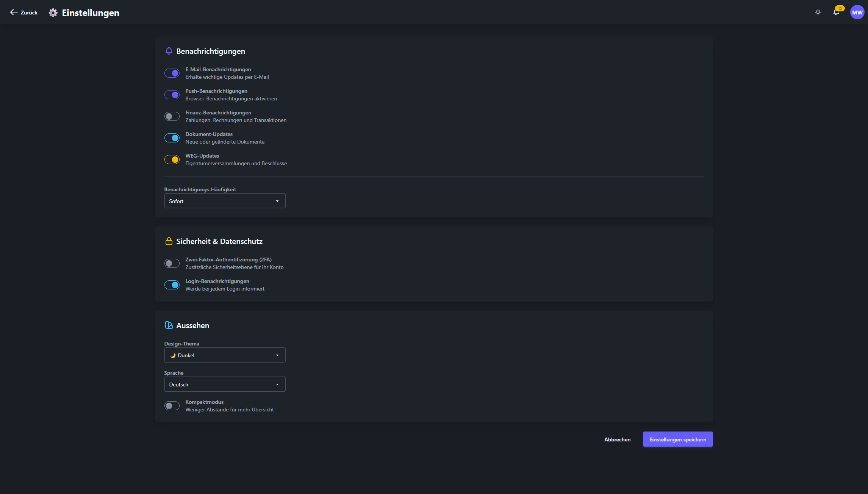Enable Kompaktmodus switch
This screenshot has height=494, width=868.
pos(172,406)
